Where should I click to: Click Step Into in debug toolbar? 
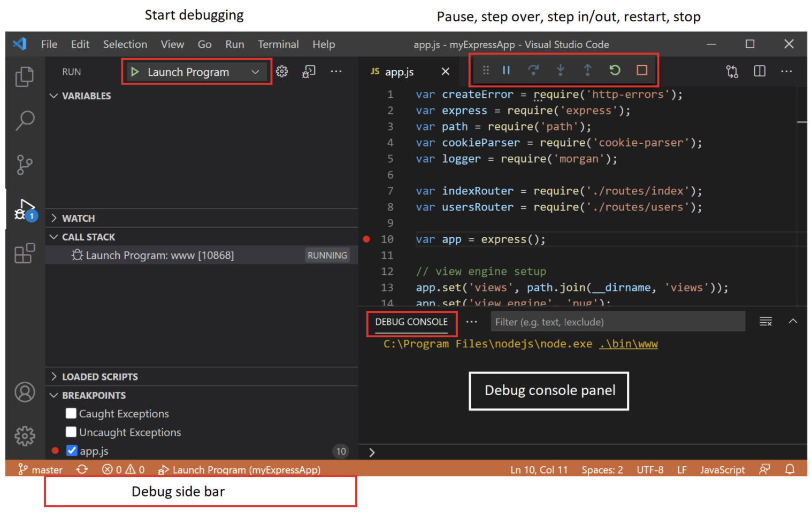click(561, 70)
